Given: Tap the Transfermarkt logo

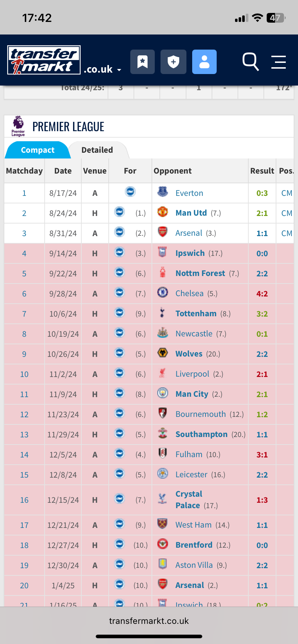Looking at the screenshot, I should (x=44, y=60).
